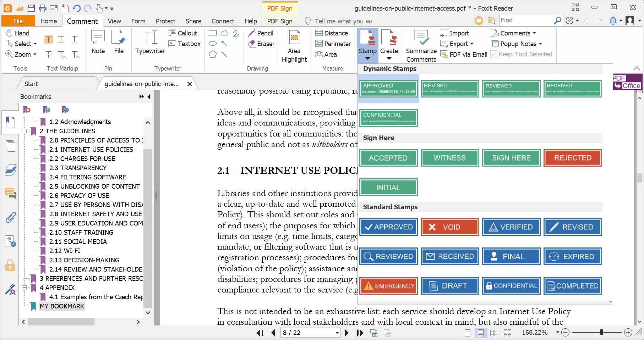Add a Note comment
Viewport: 644px width, 340px height.
[x=98, y=42]
